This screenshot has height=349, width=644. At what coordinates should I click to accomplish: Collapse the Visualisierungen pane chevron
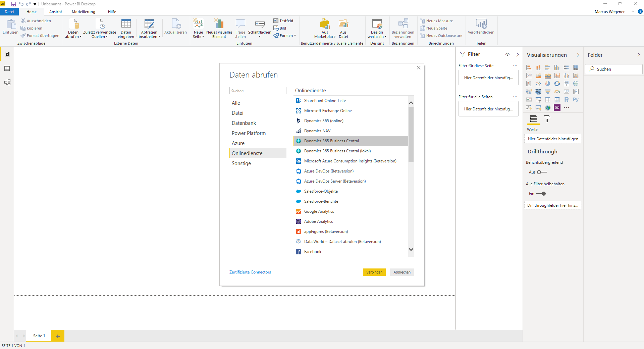pyautogui.click(x=578, y=55)
